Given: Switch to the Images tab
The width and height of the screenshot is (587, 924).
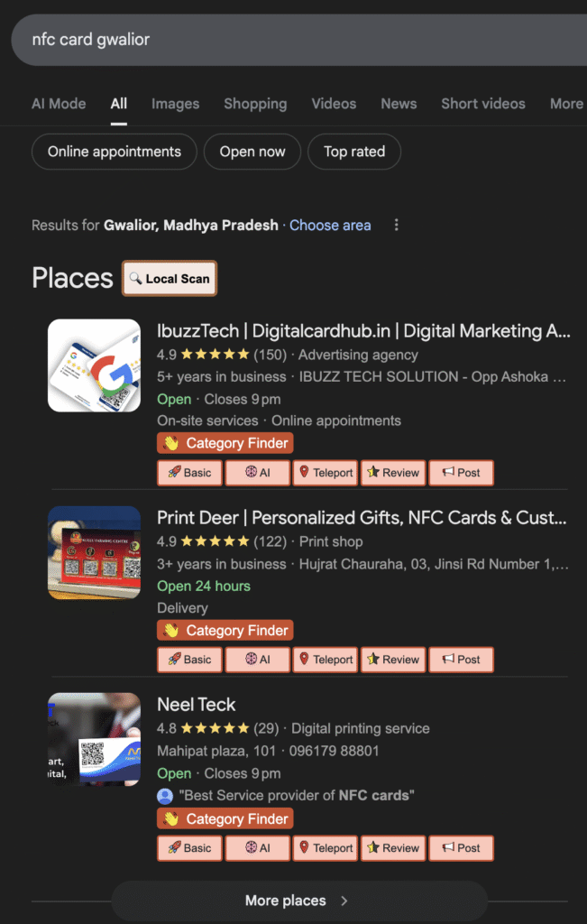Looking at the screenshot, I should click(x=175, y=104).
